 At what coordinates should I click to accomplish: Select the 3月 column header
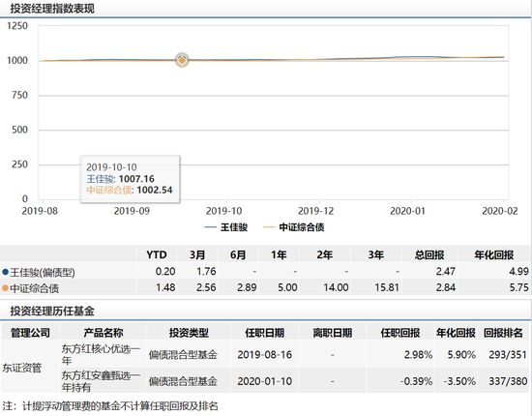point(197,254)
